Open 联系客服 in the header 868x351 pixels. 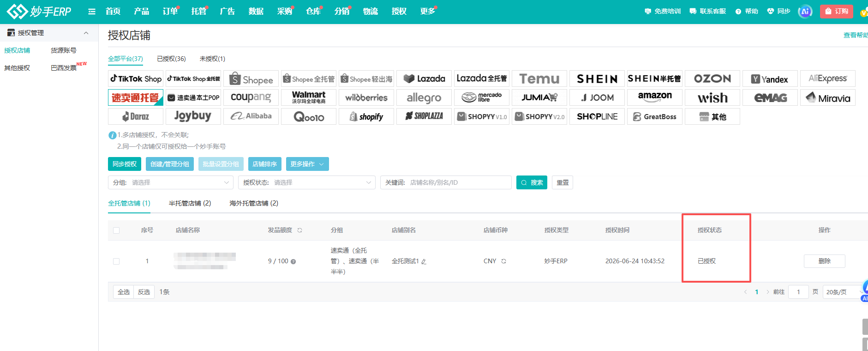[708, 11]
